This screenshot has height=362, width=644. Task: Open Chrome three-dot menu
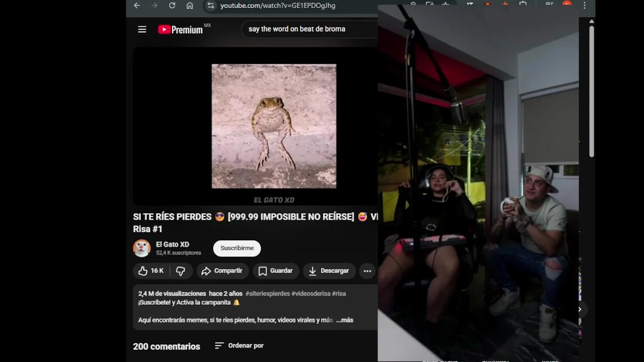(x=585, y=6)
